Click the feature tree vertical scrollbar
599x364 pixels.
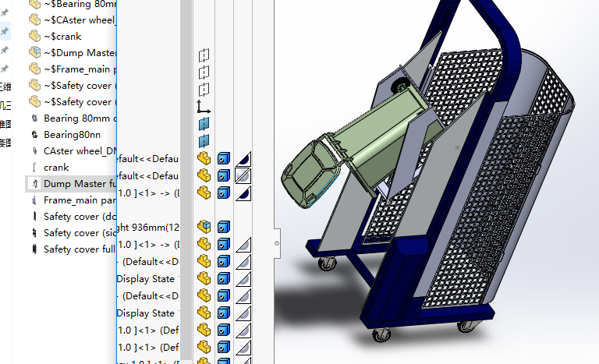point(186,179)
